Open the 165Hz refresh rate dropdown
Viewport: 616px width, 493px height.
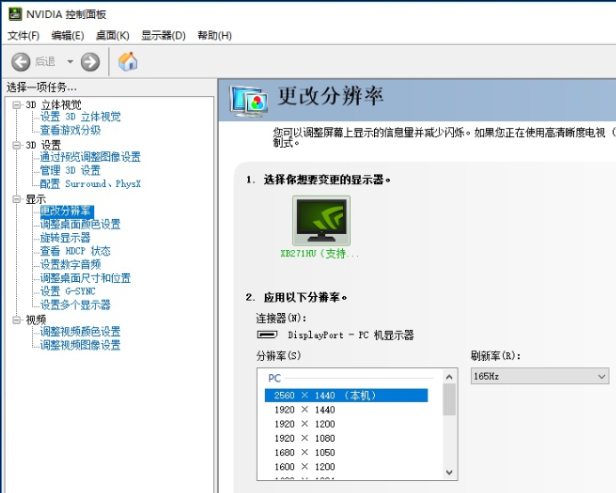[539, 376]
